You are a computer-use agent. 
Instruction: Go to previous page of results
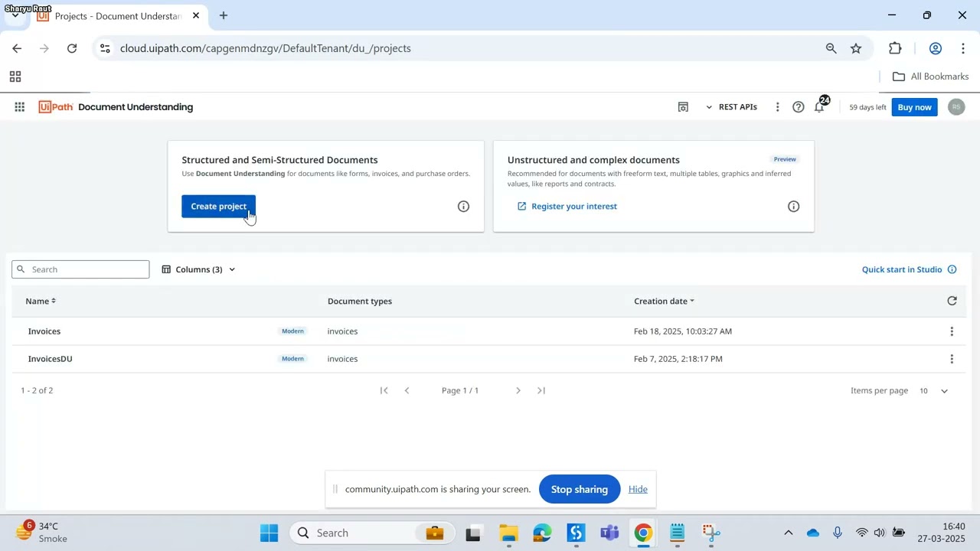407,390
